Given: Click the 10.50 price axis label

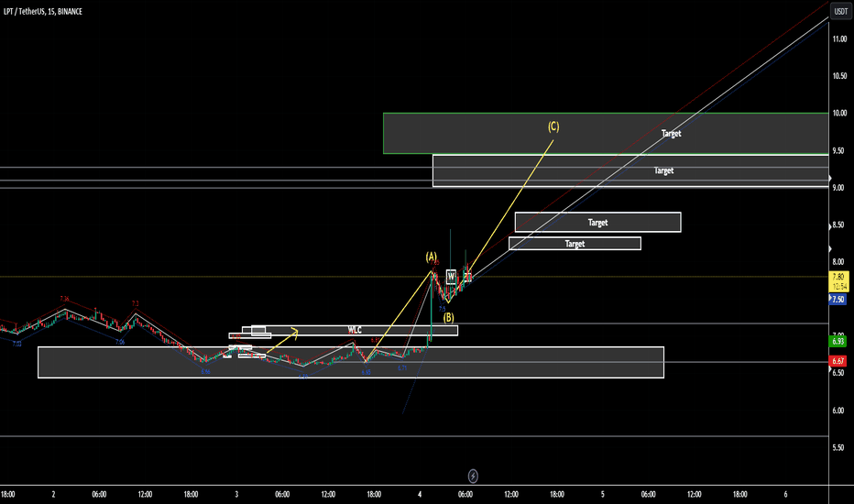Looking at the screenshot, I should (839, 76).
